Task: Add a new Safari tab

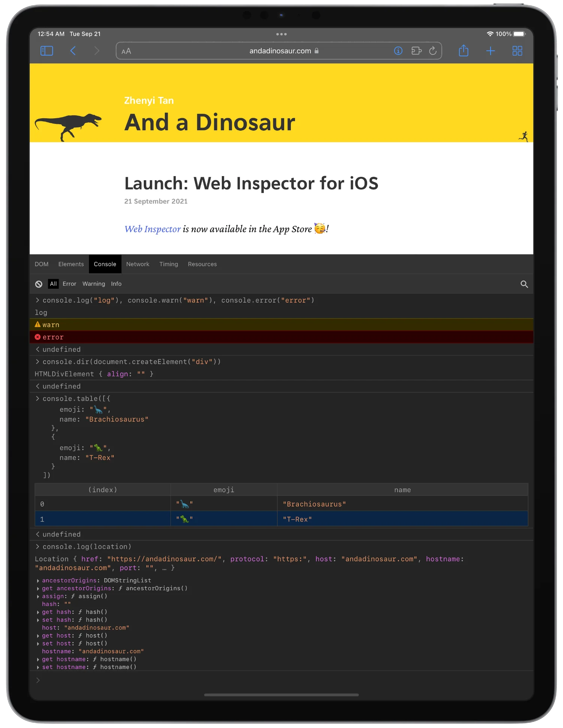Action: pyautogui.click(x=491, y=51)
